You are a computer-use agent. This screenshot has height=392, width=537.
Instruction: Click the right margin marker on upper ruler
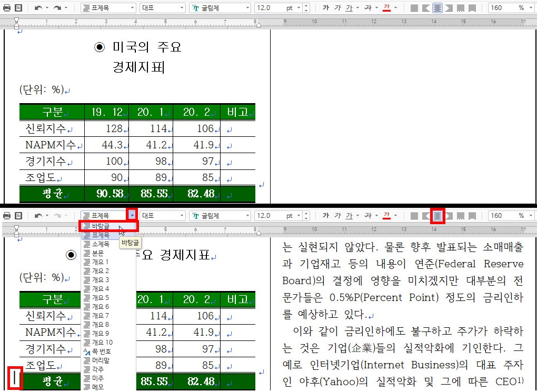pos(258,25)
